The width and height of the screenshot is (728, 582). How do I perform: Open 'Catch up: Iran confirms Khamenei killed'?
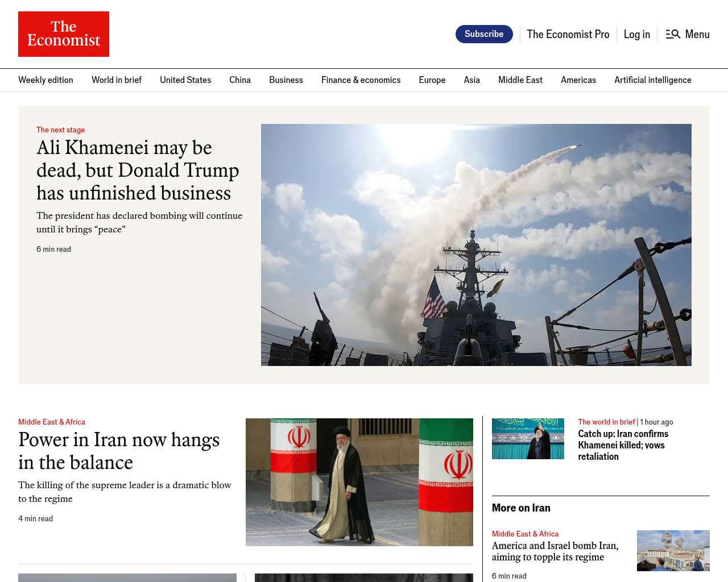tap(623, 445)
